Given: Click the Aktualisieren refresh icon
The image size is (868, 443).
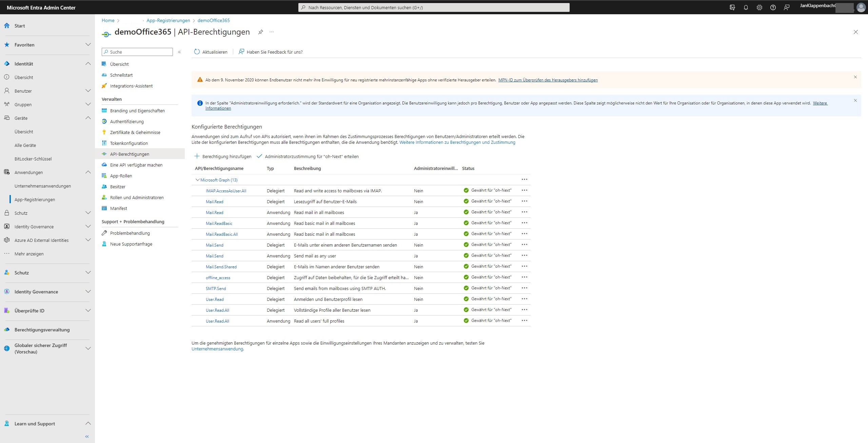Looking at the screenshot, I should pyautogui.click(x=197, y=52).
